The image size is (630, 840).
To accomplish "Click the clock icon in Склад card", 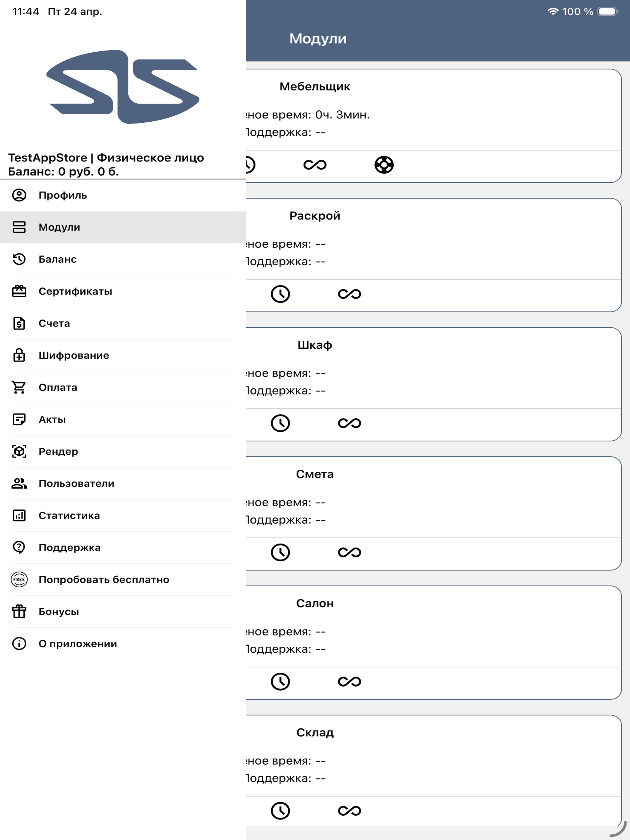I will click(x=280, y=811).
